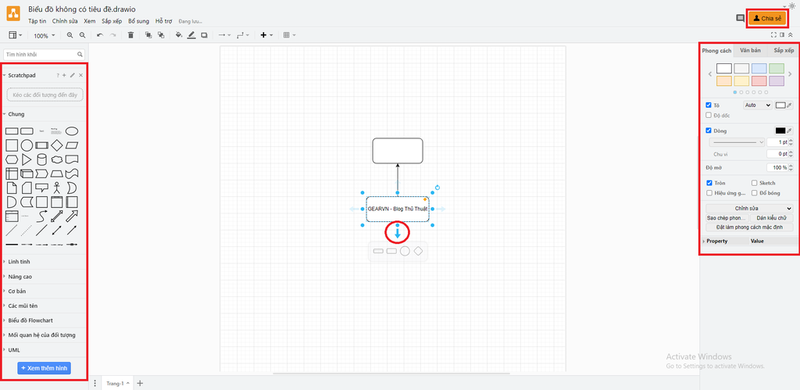Screen dimensions: 800x390
Task: Toggle the Tô fill checkbox
Action: coord(708,105)
